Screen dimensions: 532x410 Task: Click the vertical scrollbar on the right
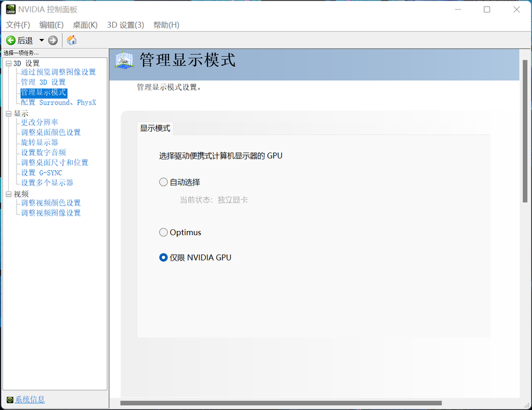click(x=524, y=130)
